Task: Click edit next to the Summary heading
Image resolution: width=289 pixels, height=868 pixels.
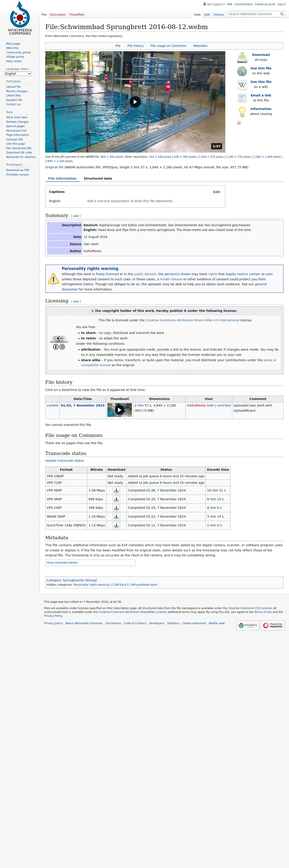Action: [76, 216]
